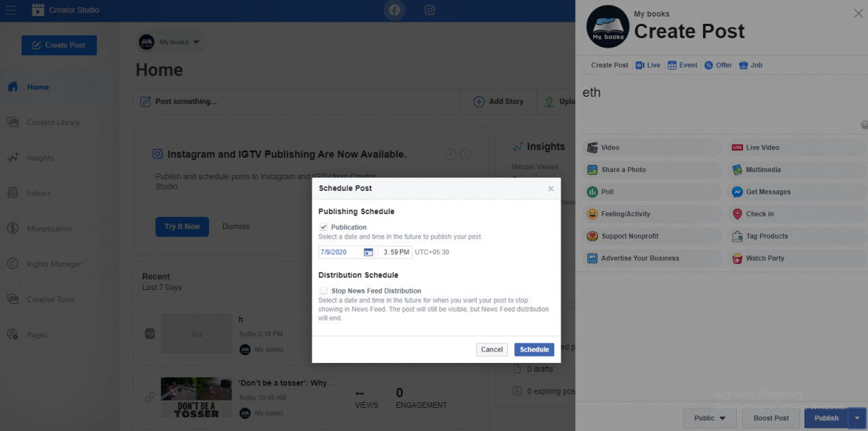868x431 pixels.
Task: Click the Creator Studio logo icon
Action: point(38,10)
